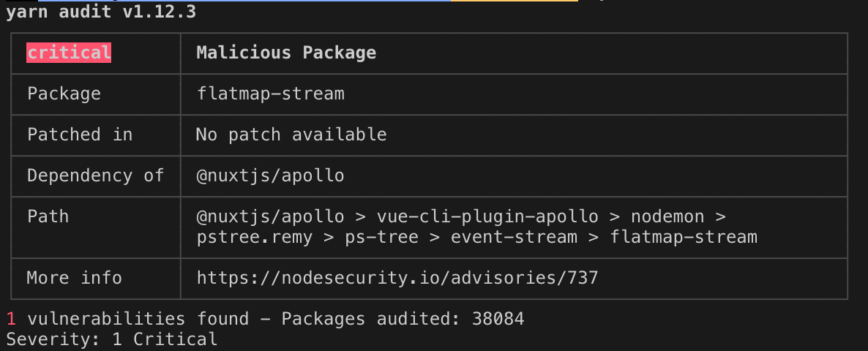The height and width of the screenshot is (351, 868).
Task: Select the flatmap-stream package name
Action: (x=271, y=94)
